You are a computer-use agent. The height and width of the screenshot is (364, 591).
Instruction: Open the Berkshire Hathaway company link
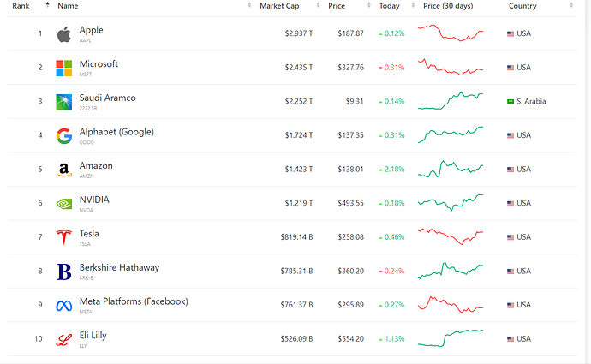(x=119, y=267)
